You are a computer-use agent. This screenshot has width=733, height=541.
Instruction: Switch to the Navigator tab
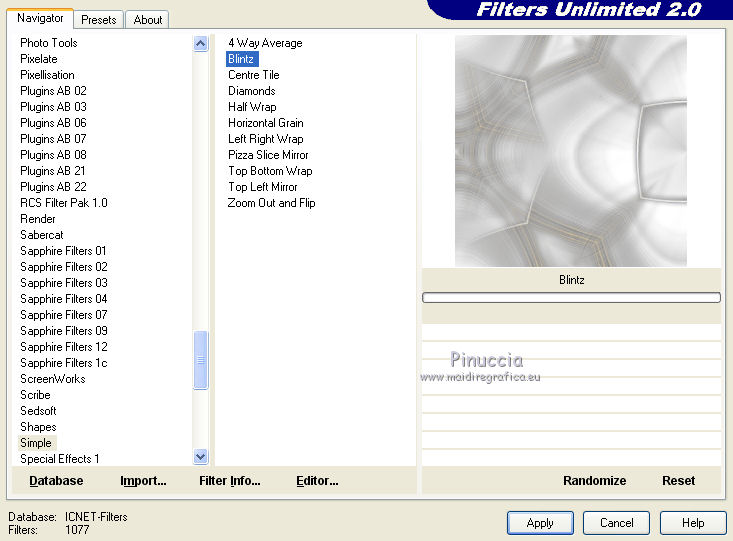pyautogui.click(x=40, y=18)
